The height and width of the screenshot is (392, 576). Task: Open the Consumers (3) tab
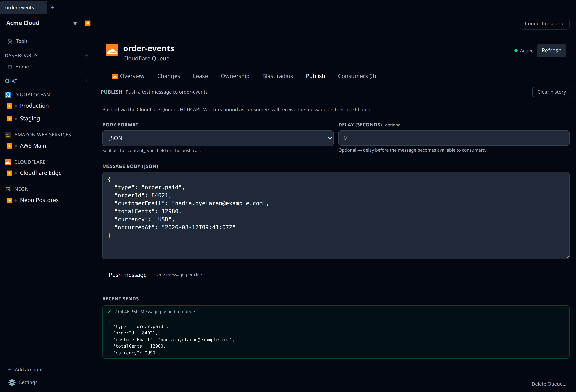357,76
